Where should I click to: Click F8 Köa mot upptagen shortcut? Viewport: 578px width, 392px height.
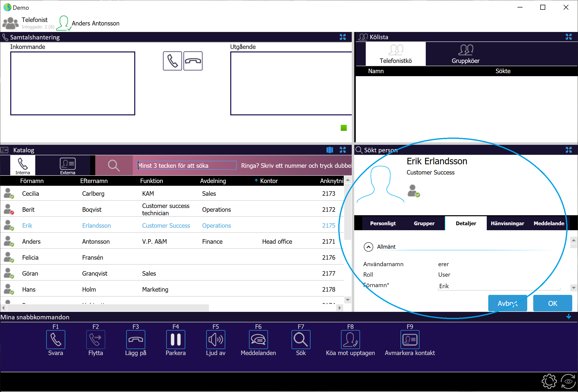tap(350, 340)
